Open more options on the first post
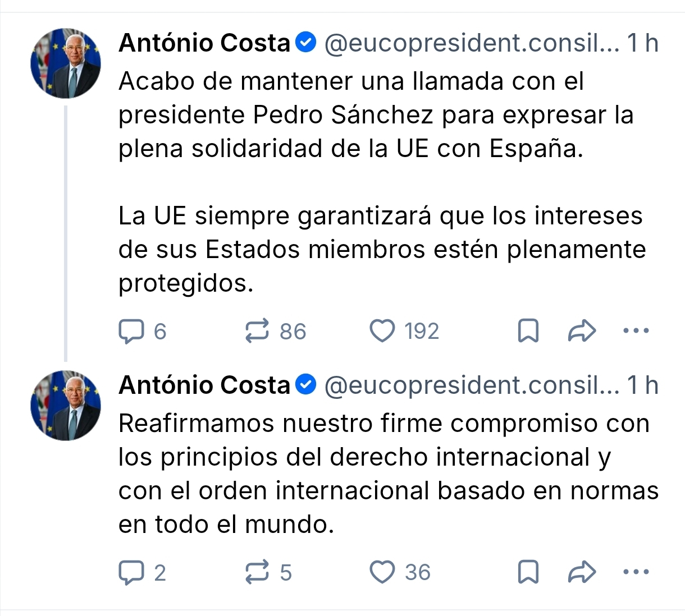 click(x=636, y=331)
